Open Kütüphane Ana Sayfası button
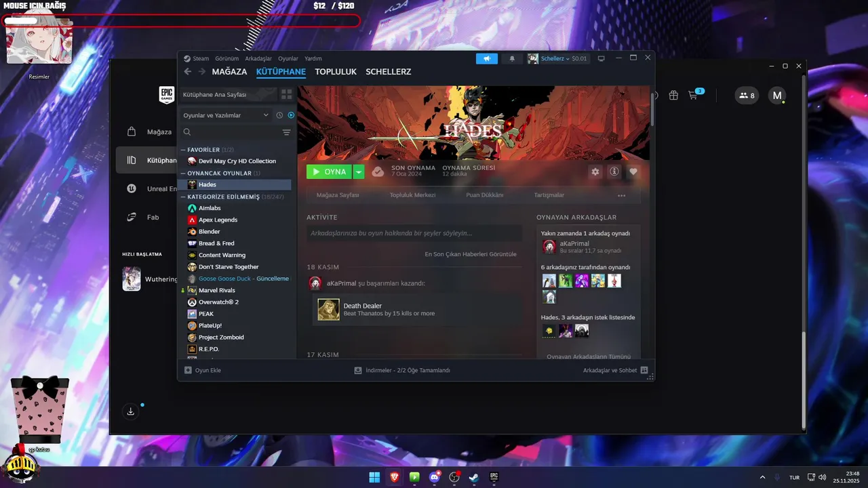The width and height of the screenshot is (868, 488). click(x=228, y=94)
